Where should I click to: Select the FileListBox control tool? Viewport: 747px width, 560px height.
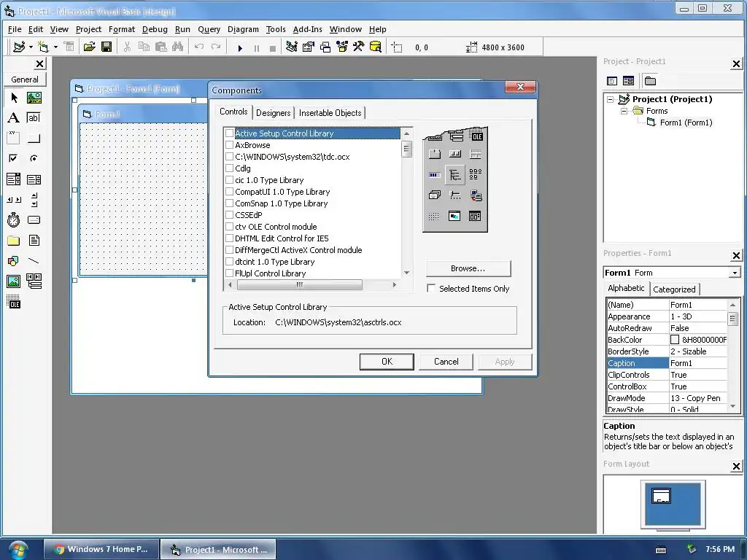[x=34, y=241]
